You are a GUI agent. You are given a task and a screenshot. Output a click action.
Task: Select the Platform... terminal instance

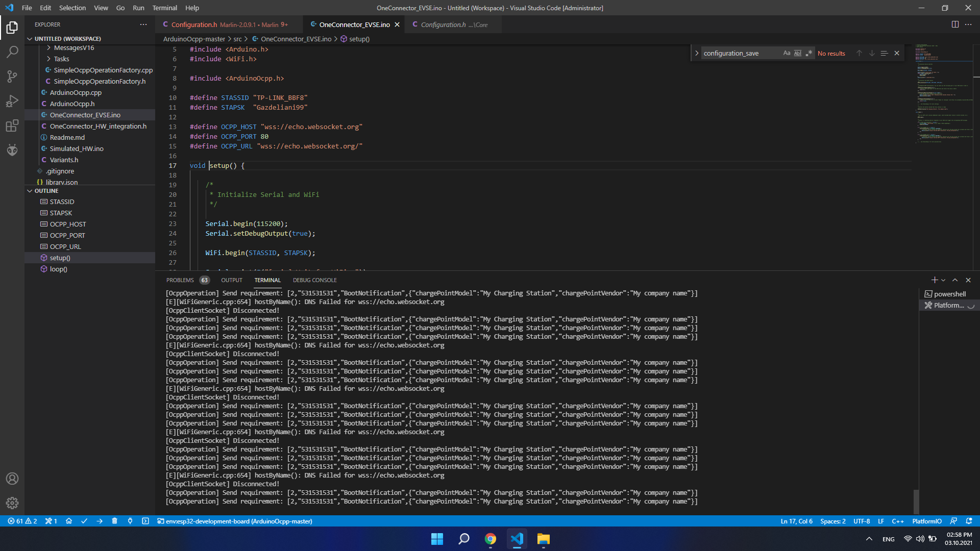(x=949, y=305)
